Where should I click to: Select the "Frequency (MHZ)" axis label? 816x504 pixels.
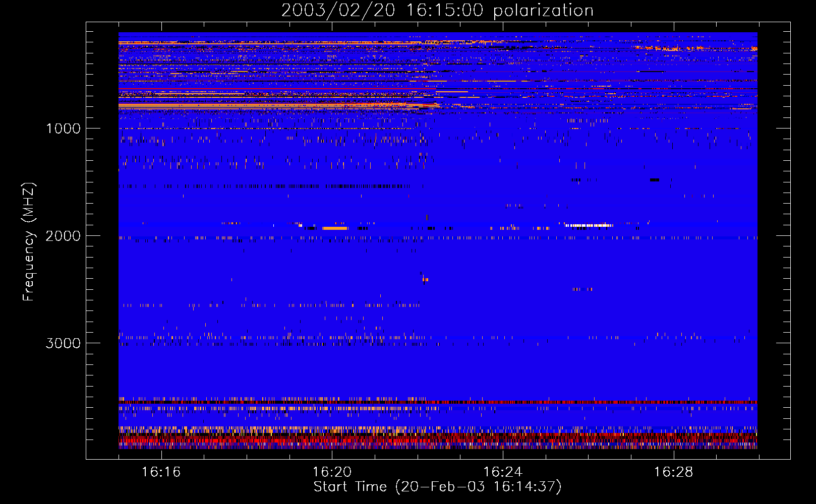click(x=29, y=242)
